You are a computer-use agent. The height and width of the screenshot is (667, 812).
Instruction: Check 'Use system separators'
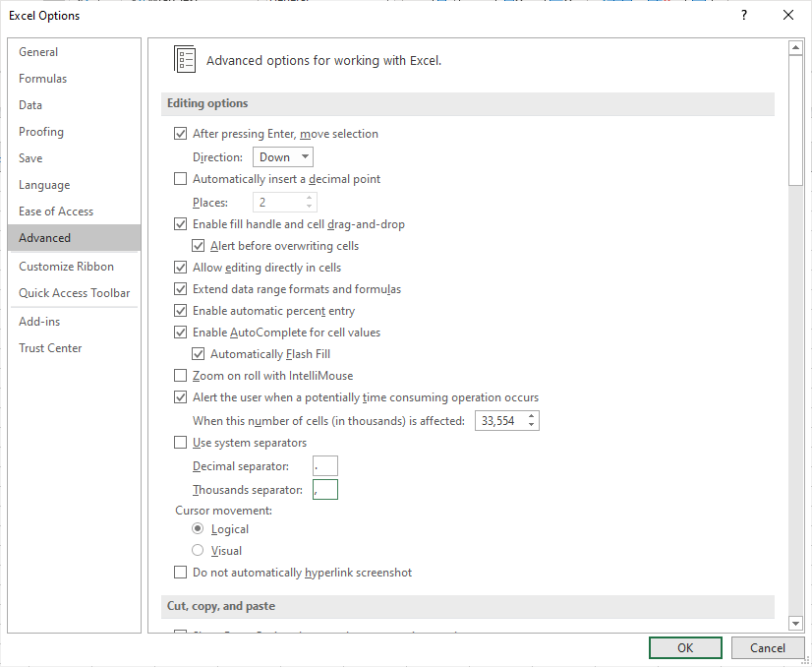tap(181, 442)
